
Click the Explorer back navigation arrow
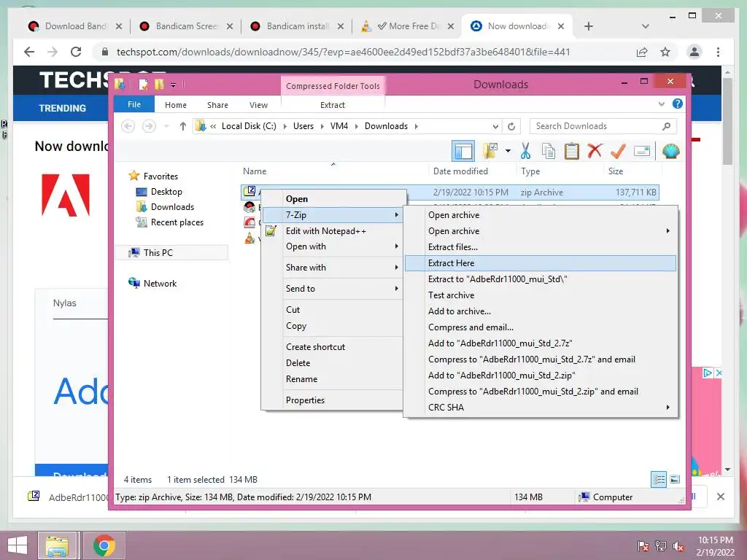click(x=128, y=126)
